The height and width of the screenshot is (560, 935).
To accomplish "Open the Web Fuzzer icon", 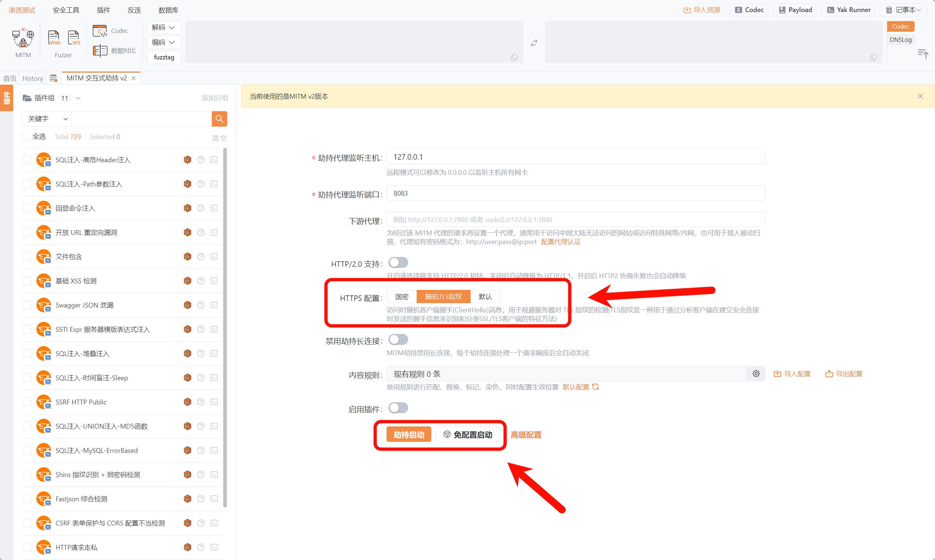I will [54, 38].
